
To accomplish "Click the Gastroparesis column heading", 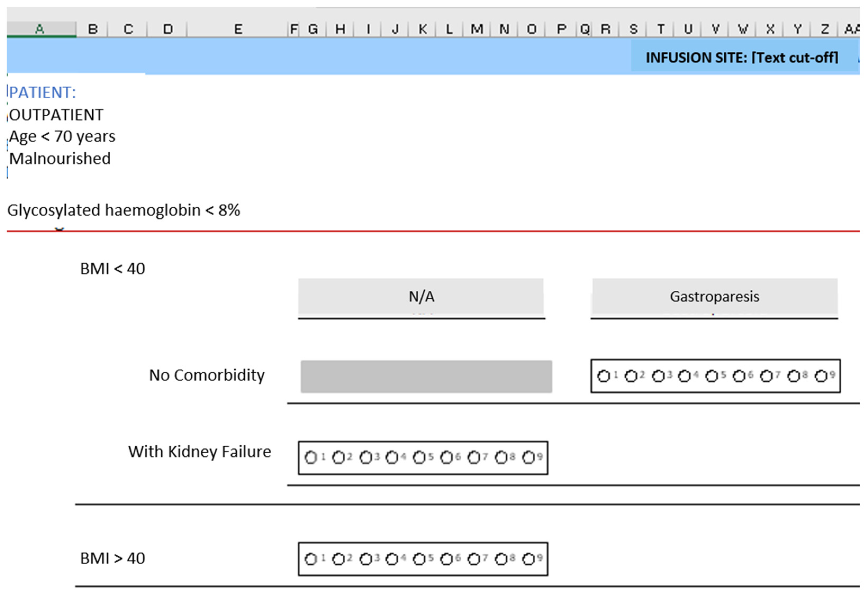I will pyautogui.click(x=715, y=297).
